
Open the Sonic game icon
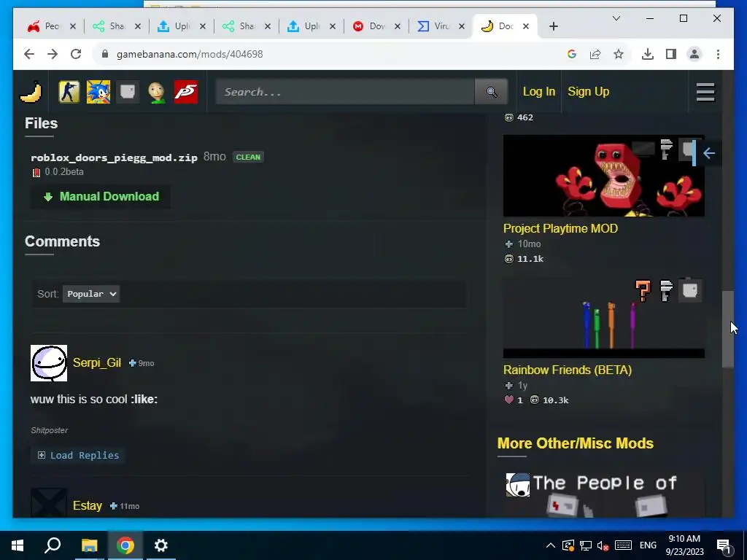pyautogui.click(x=98, y=92)
